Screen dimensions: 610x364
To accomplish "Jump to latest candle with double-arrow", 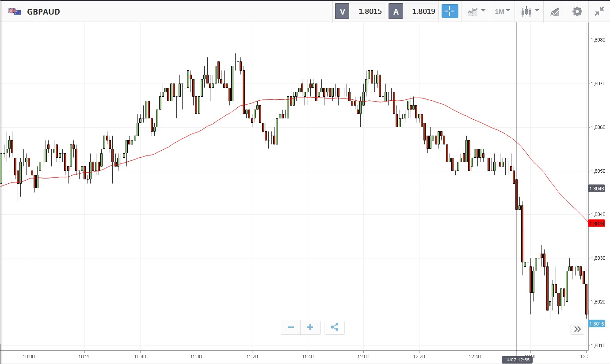I will point(577,329).
